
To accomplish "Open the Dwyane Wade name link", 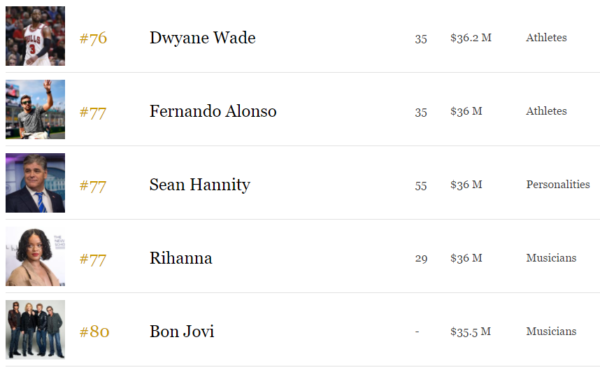I will click(202, 38).
